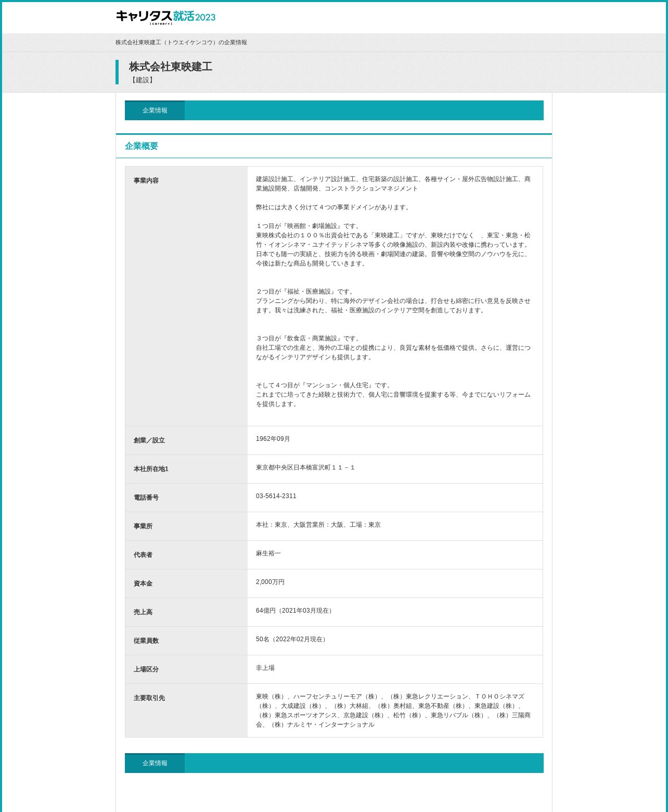Click the キャリタス就活2023 logo
Viewport: 668px width, 812px height.
(165, 17)
